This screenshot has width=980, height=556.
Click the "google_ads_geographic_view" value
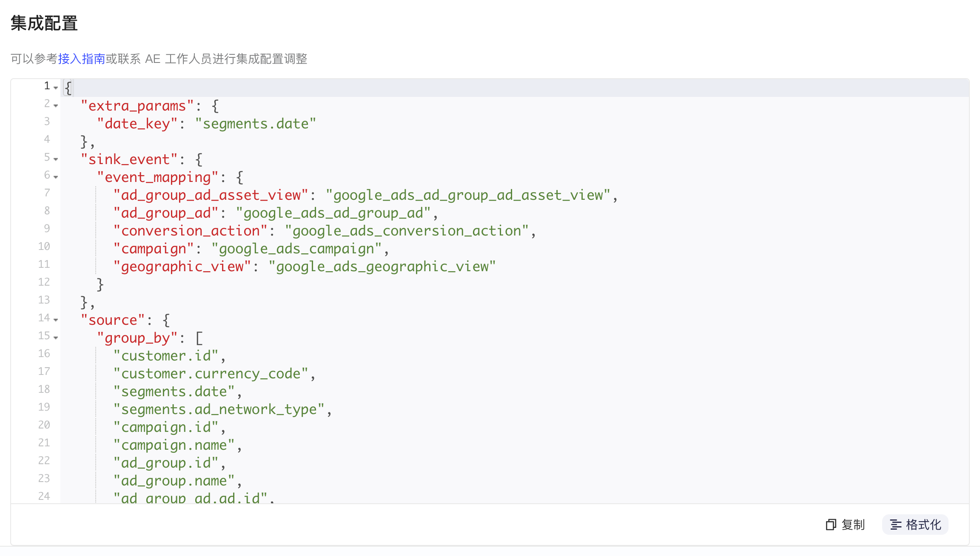click(382, 267)
